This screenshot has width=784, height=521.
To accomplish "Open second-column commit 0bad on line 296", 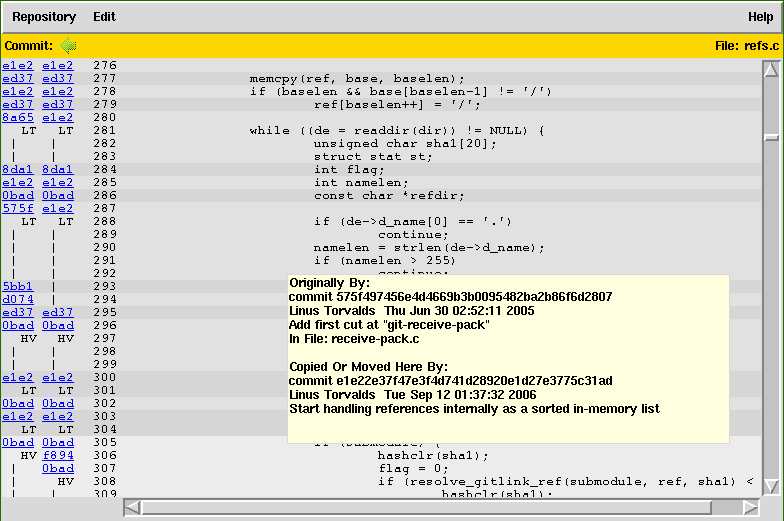I will (x=58, y=326).
